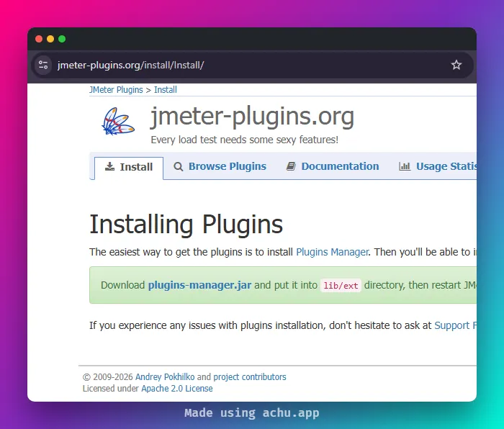Open project contributors link
The height and width of the screenshot is (429, 504).
tap(250, 377)
